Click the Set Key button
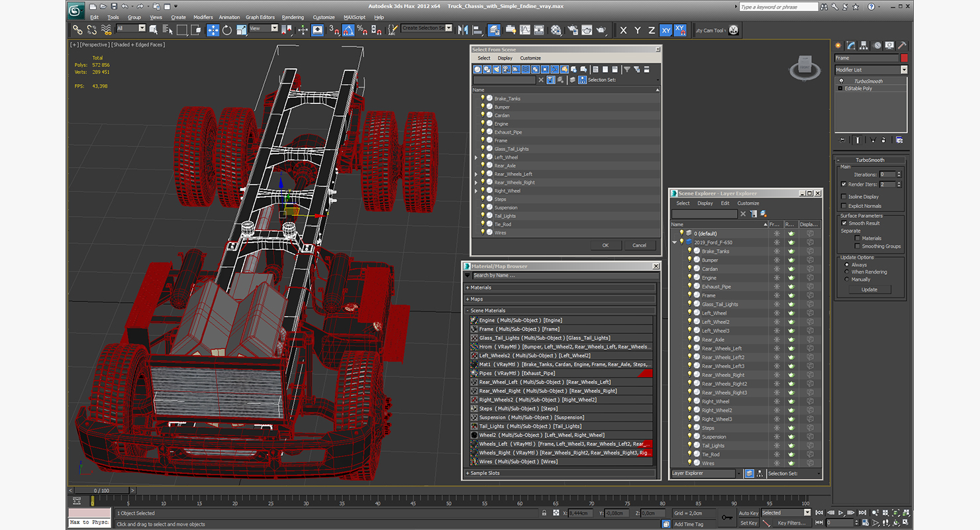The height and width of the screenshot is (530, 980). 748,523
